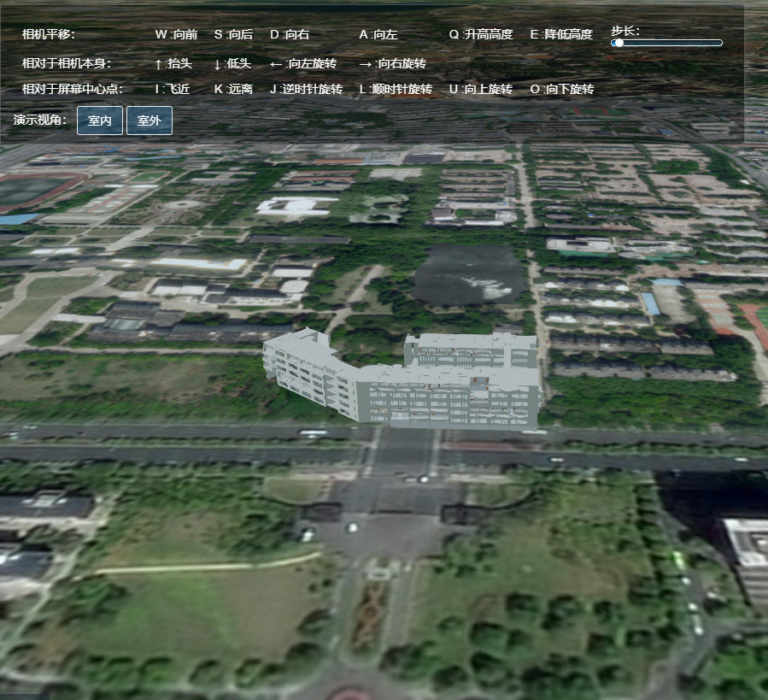Click the 室内 demo view button
The height and width of the screenshot is (700, 768).
[x=100, y=121]
